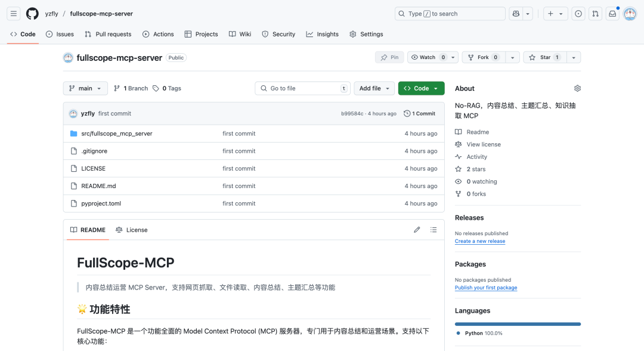
Task: Open the pull requests icon in the header
Action: click(x=595, y=13)
